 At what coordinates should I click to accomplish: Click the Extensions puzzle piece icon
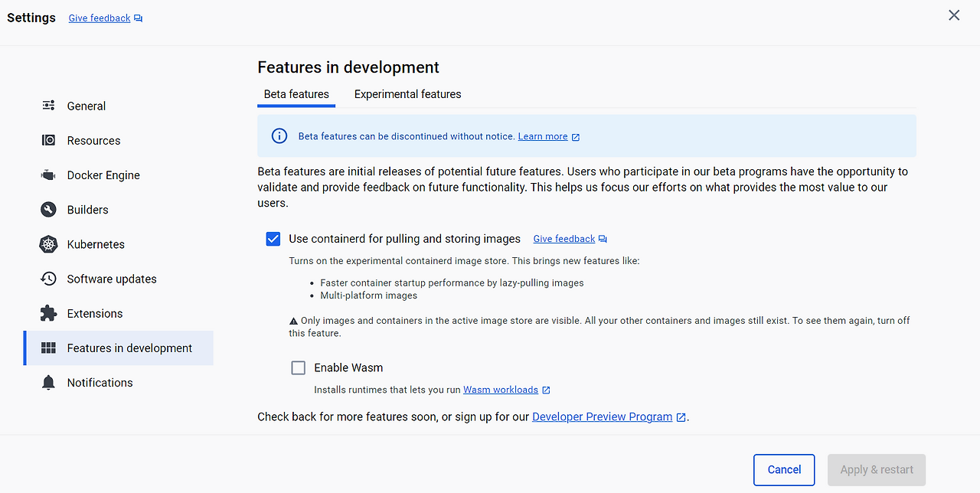point(48,313)
